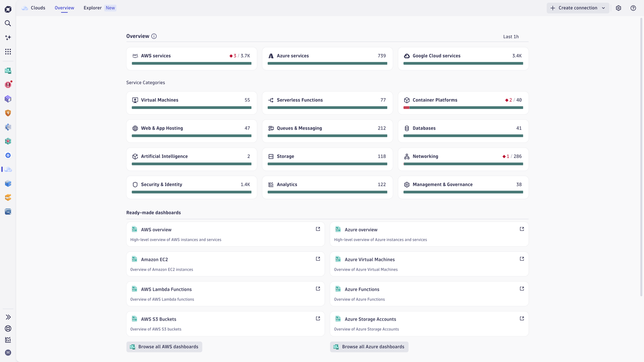The image size is (644, 362).
Task: Open search from the left sidebar
Action: pos(8,23)
